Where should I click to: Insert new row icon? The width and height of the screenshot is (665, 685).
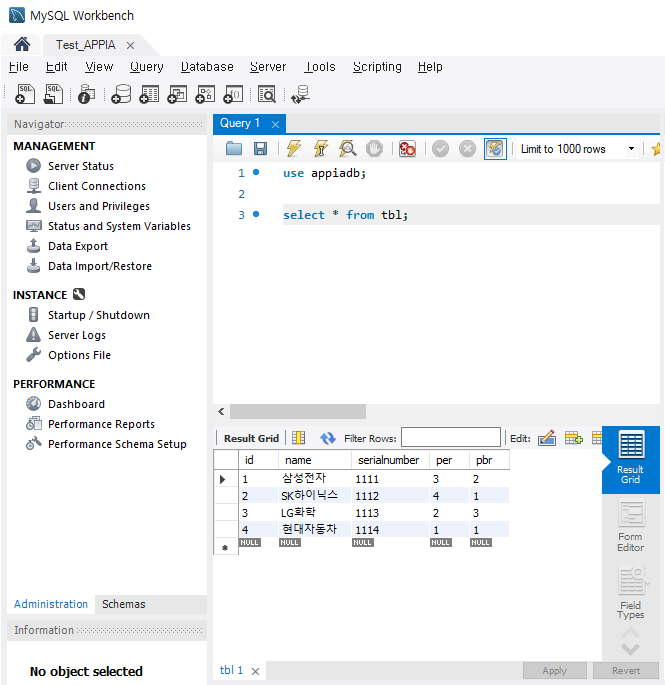point(574,438)
